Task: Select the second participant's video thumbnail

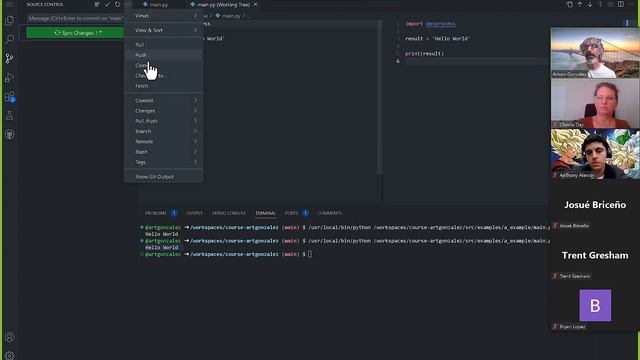Action: pos(595,103)
